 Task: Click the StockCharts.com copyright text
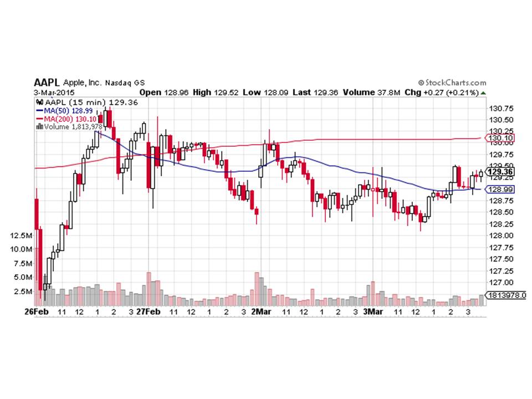[x=452, y=83]
